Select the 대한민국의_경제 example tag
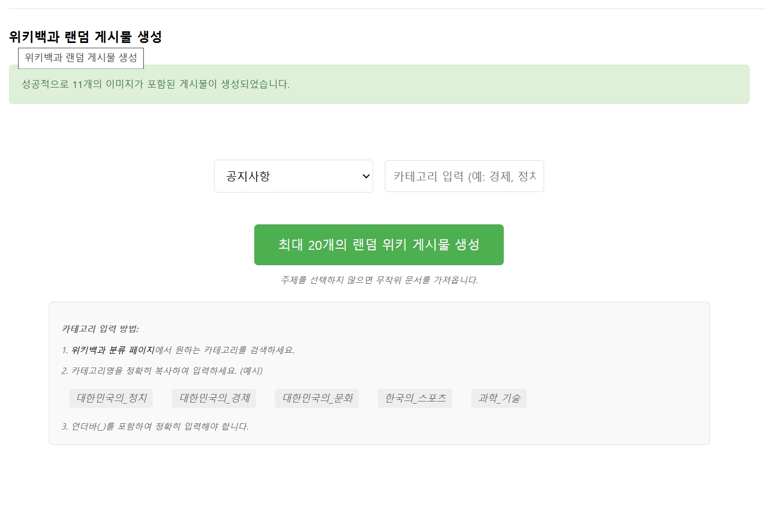Screen dimensions: 766x532 click(214, 398)
